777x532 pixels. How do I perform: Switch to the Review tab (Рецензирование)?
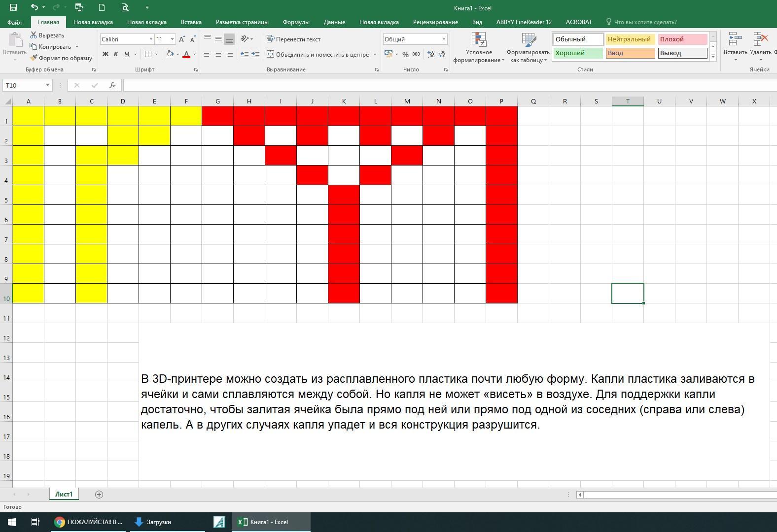(435, 22)
